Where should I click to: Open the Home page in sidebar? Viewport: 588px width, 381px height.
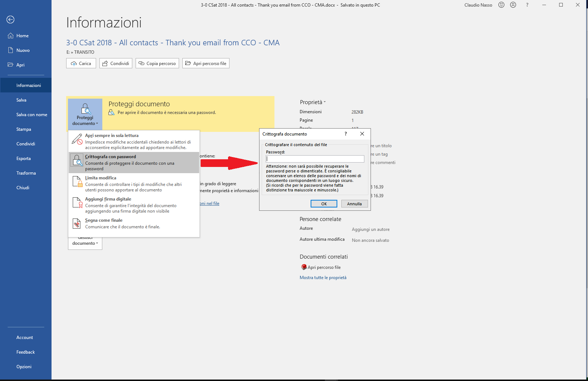26,36
